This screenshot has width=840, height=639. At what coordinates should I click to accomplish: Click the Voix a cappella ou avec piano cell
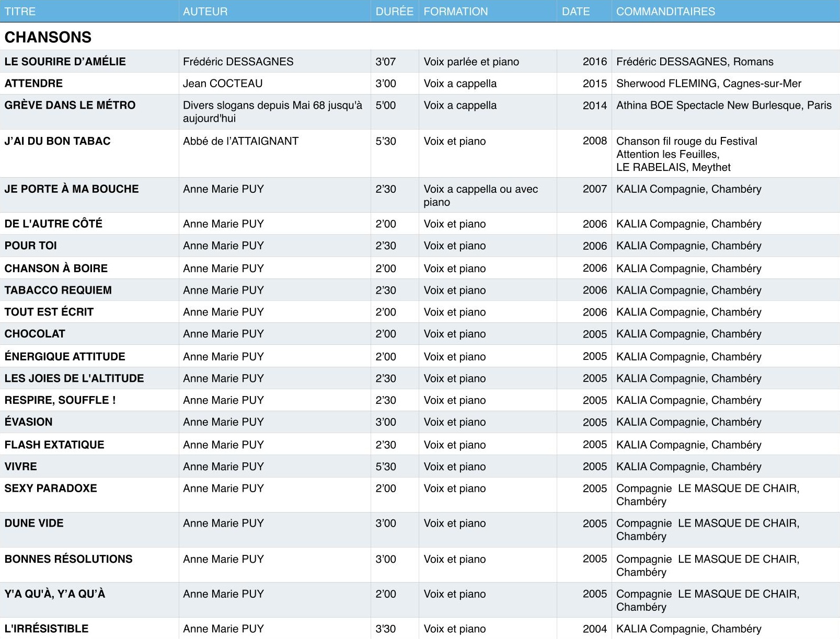tap(480, 195)
